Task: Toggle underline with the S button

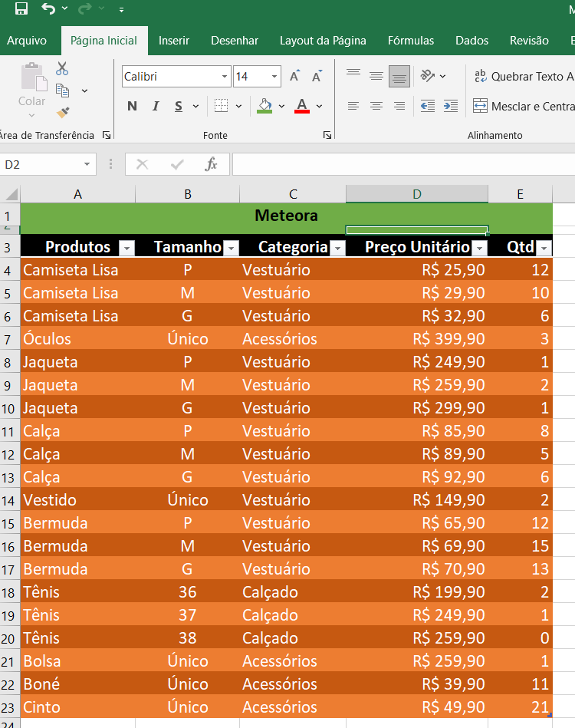Action: 179,107
